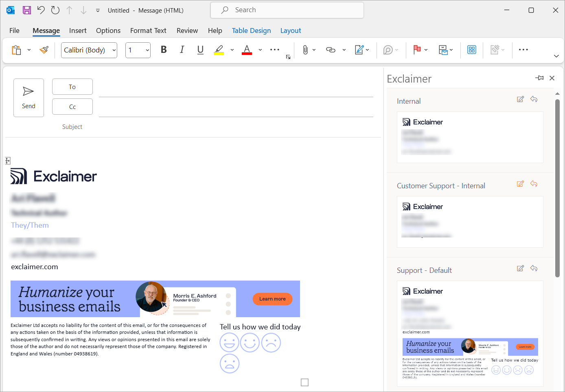Open ribbon overflow more commands

[x=523, y=50]
